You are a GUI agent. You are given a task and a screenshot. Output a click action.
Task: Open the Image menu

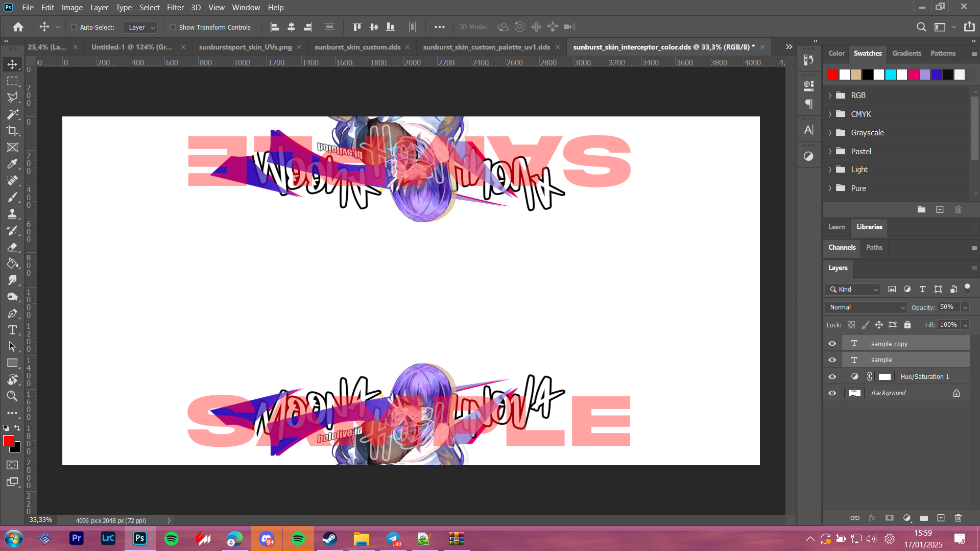pyautogui.click(x=72, y=7)
